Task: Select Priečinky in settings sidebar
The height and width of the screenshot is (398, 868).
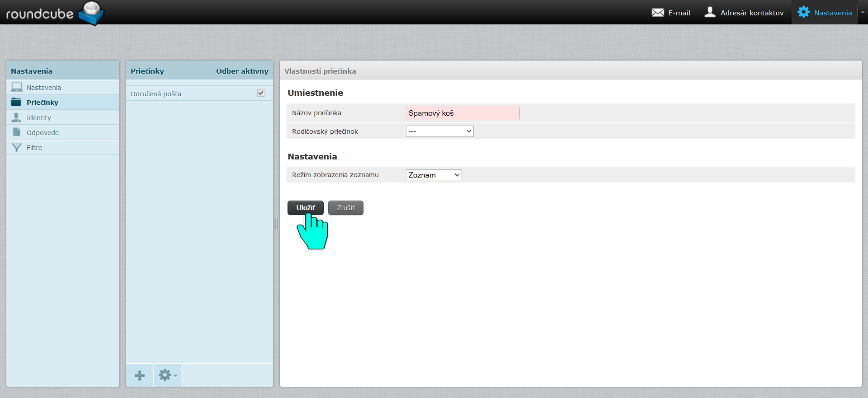Action: [42, 103]
